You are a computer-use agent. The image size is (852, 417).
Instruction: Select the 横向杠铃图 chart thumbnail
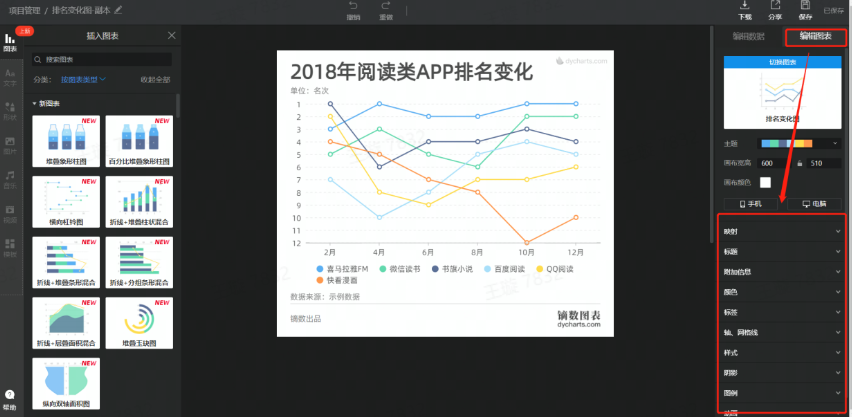(66, 202)
